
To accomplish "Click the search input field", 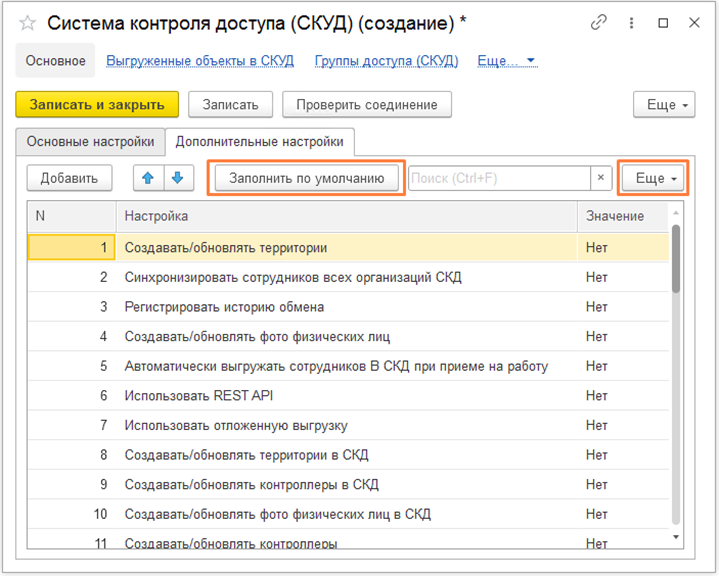I will tap(498, 178).
